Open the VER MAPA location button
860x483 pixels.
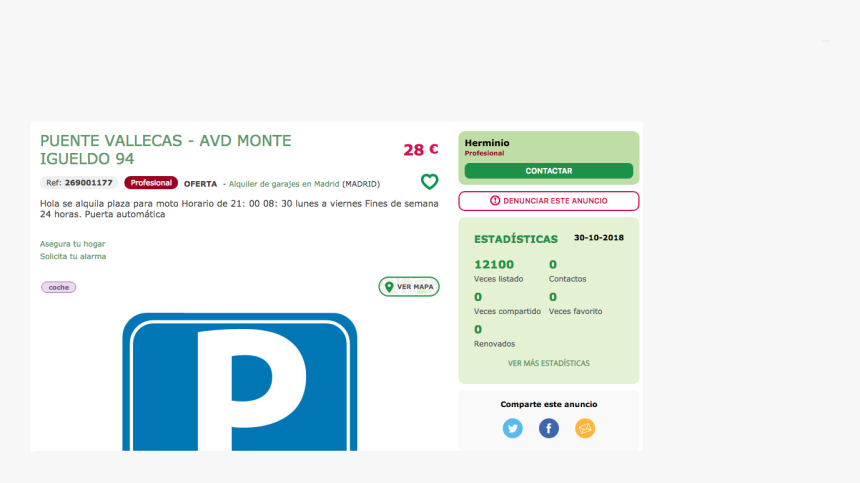(x=409, y=287)
